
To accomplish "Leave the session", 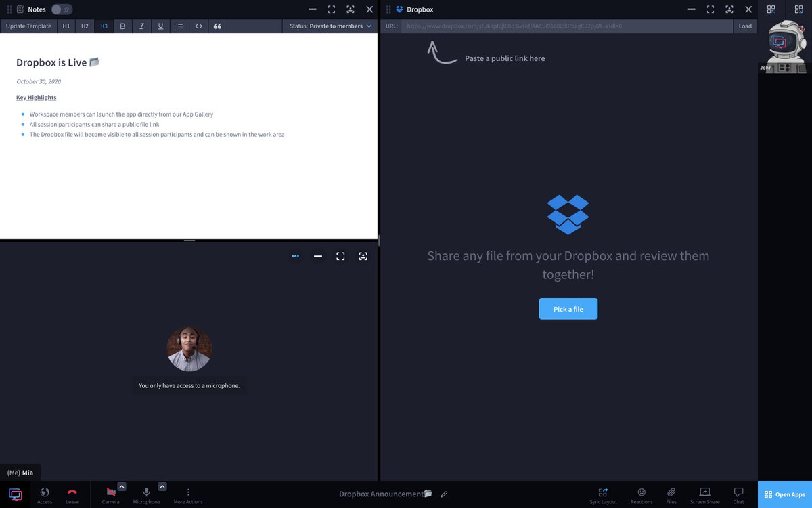I will click(x=72, y=495).
